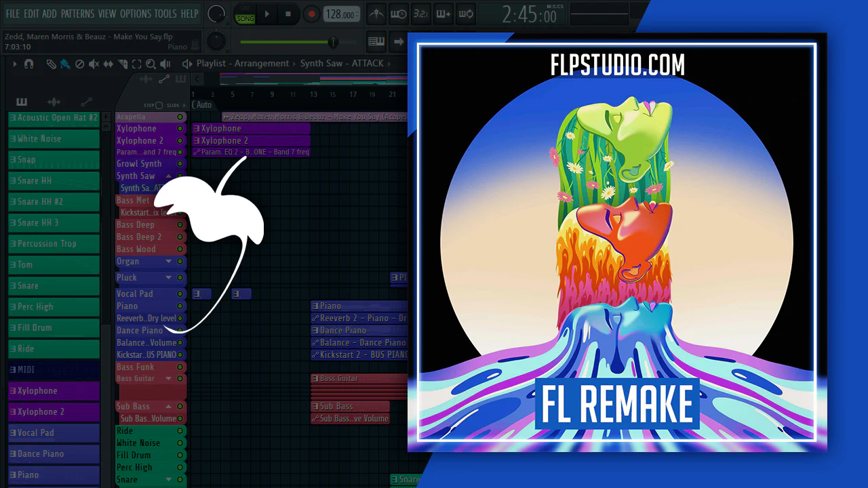This screenshot has height=488, width=868.
Task: Select the Slip tool in playlist toolbar
Action: (108, 64)
